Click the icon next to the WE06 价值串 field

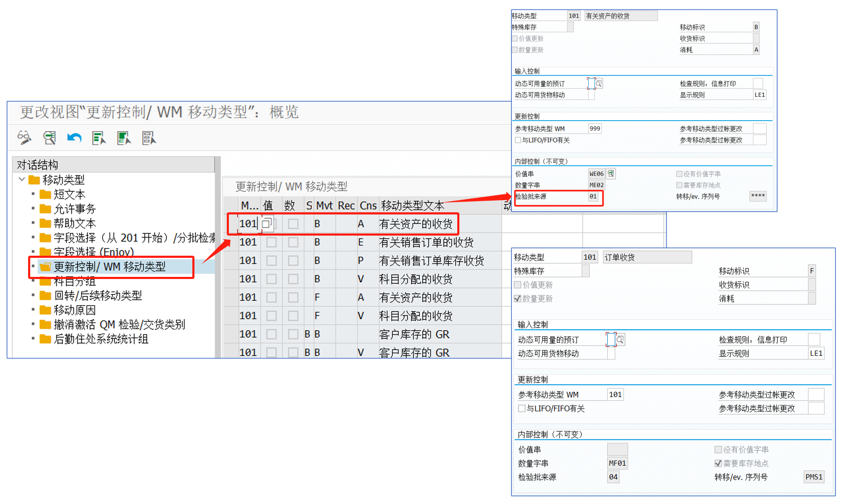point(611,174)
